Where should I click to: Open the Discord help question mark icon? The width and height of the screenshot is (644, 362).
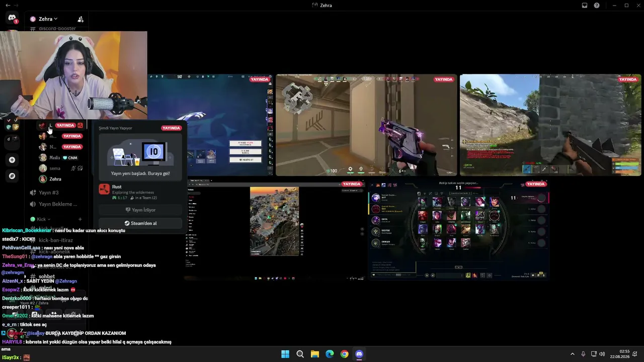click(597, 6)
